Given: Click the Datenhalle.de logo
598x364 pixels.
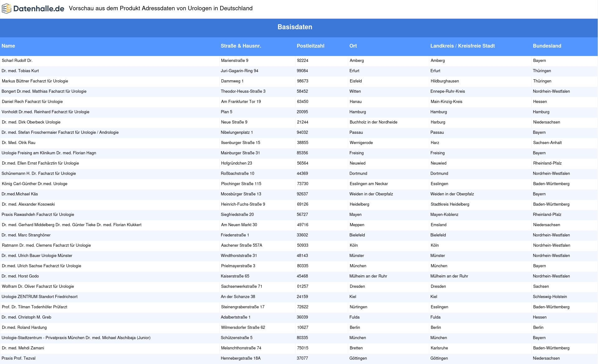Looking at the screenshot, I should 33,9.
